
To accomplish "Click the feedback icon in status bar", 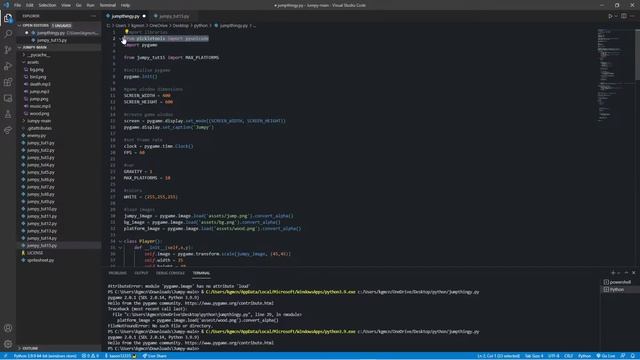I will tap(623, 356).
